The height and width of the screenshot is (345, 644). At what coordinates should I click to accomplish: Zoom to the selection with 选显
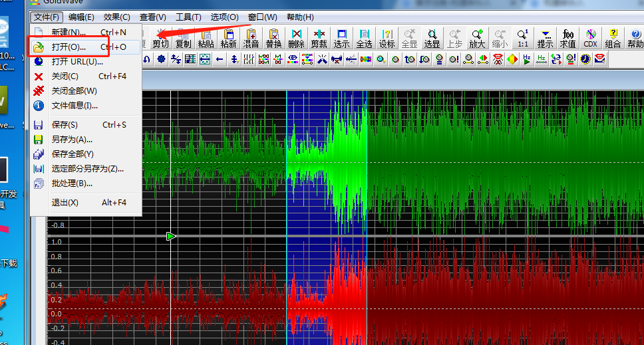432,38
